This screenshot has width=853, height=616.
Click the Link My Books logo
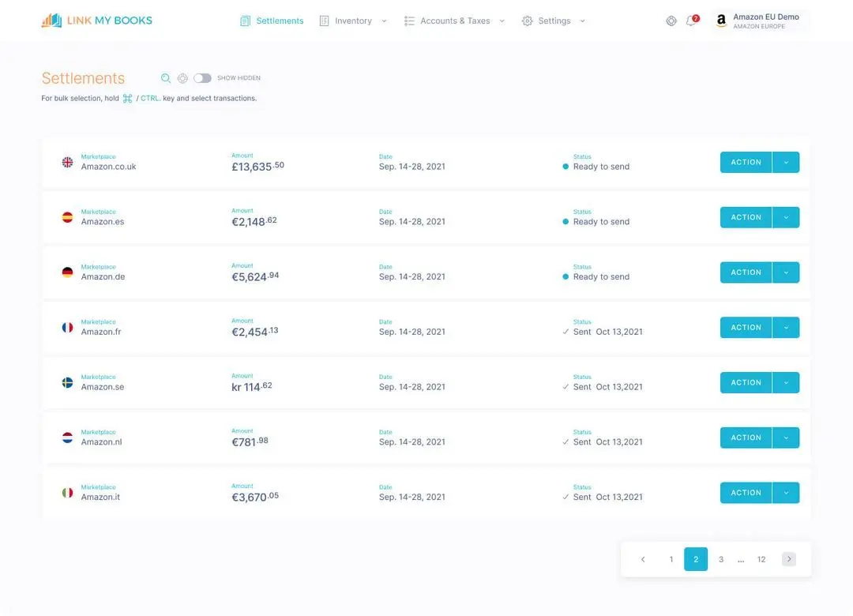(x=95, y=20)
